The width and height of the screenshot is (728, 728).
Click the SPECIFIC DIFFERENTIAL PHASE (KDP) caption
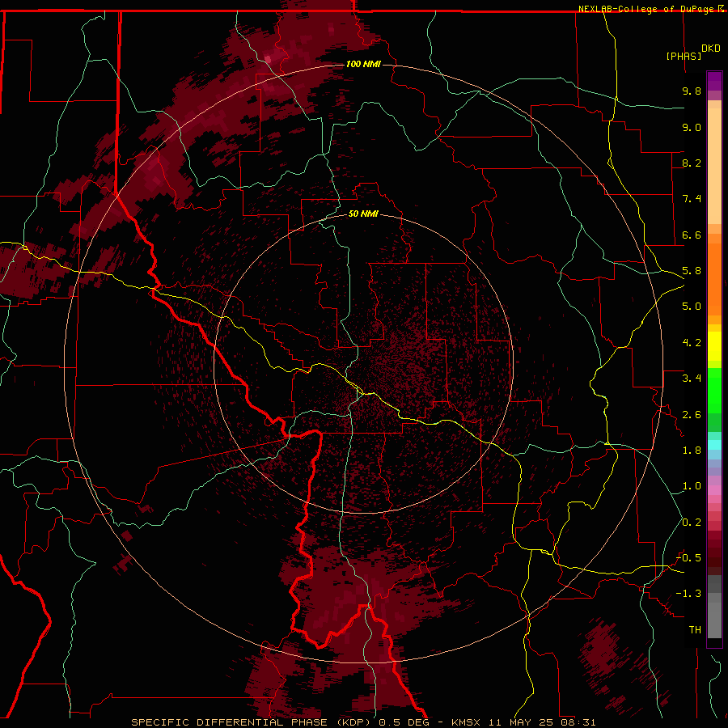(x=252, y=722)
